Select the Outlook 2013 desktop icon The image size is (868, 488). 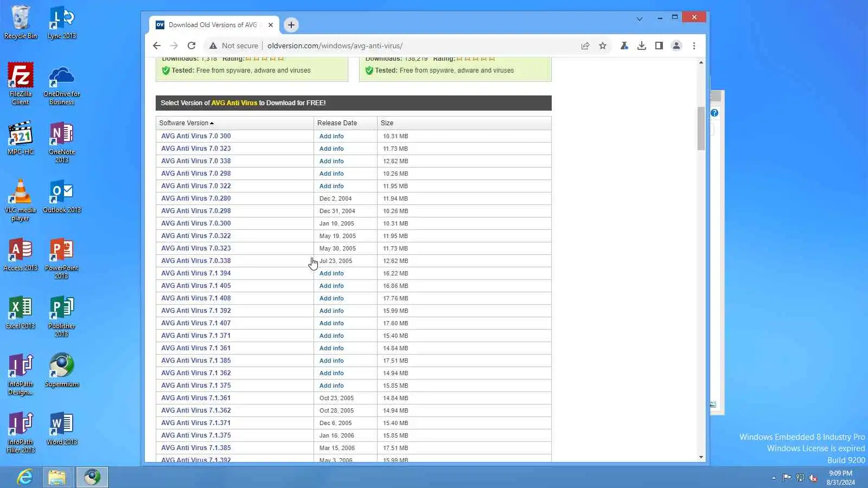click(x=62, y=196)
